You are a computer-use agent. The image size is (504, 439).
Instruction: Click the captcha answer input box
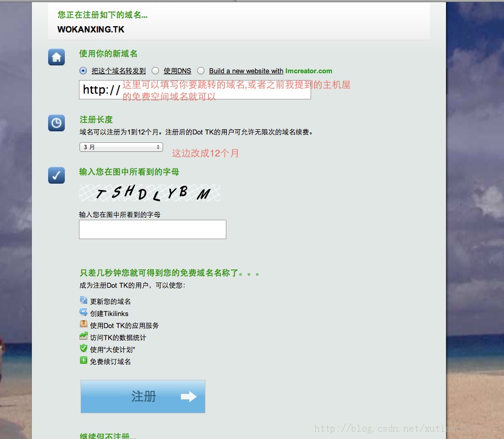click(x=152, y=229)
